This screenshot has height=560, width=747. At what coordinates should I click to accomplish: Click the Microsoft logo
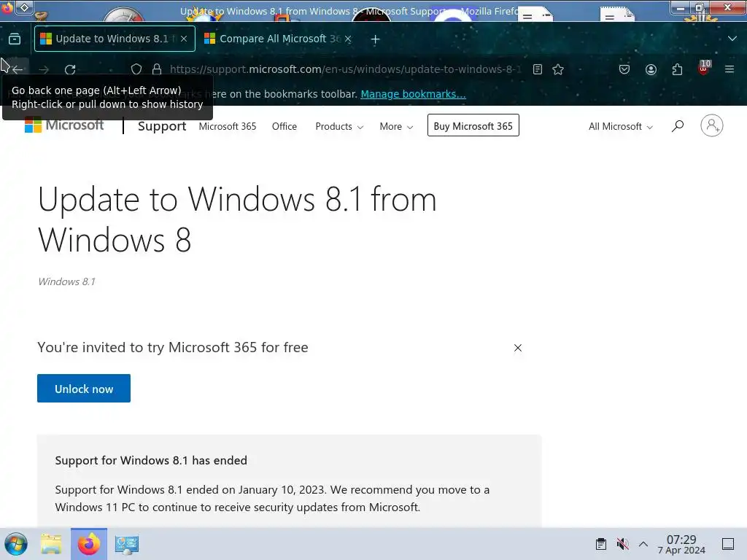[x=64, y=125]
